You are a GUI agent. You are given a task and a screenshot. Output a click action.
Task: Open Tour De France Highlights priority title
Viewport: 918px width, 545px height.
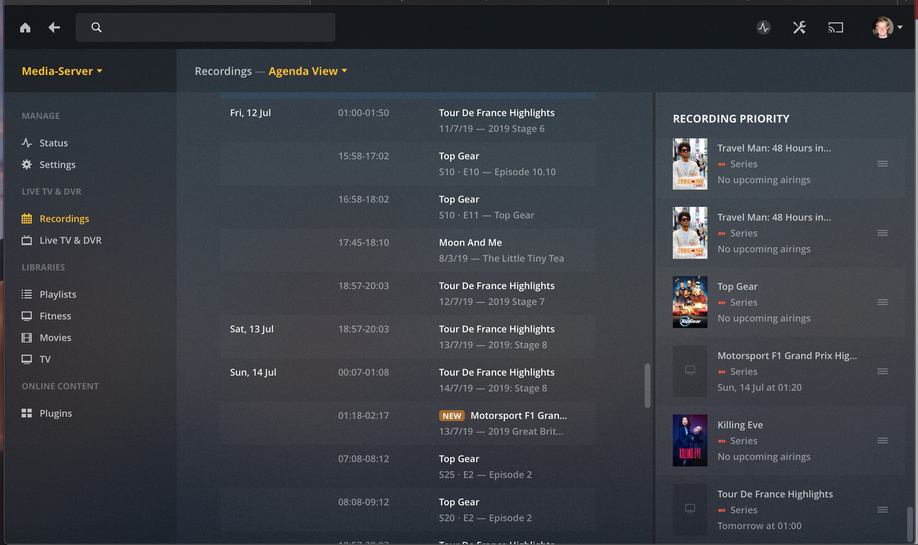775,494
